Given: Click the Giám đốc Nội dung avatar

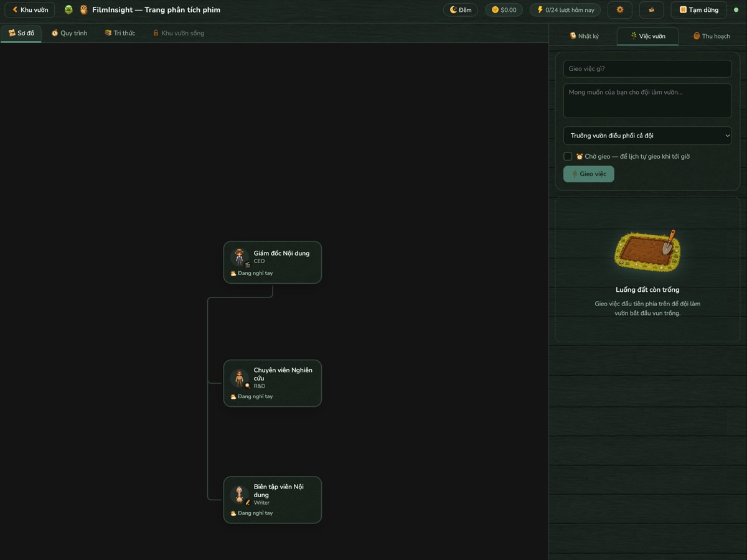Looking at the screenshot, I should tap(240, 257).
